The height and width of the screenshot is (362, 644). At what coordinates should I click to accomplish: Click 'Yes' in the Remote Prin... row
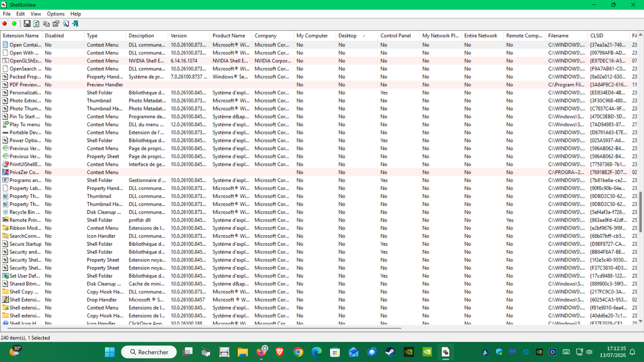[510, 220]
